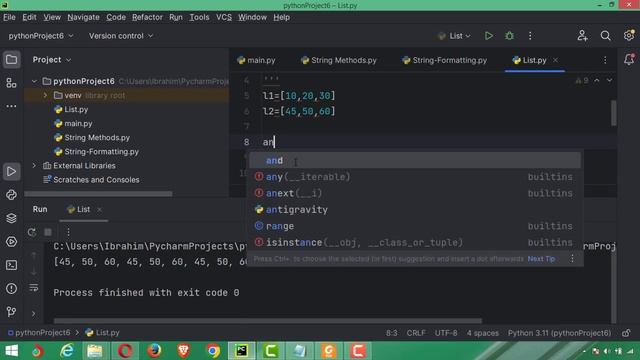Show more tool windows ellipsis in left sidebar

click(11, 106)
